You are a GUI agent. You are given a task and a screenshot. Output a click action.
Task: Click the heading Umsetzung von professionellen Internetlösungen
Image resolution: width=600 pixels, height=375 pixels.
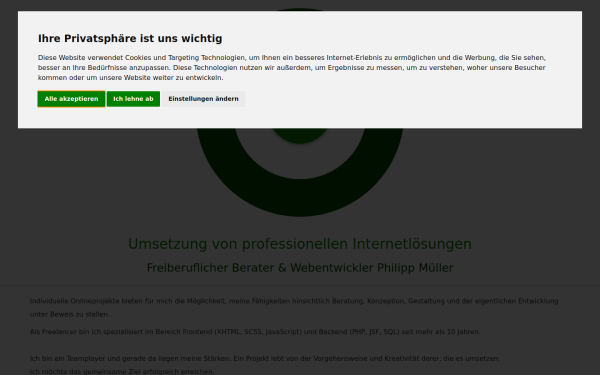(300, 244)
